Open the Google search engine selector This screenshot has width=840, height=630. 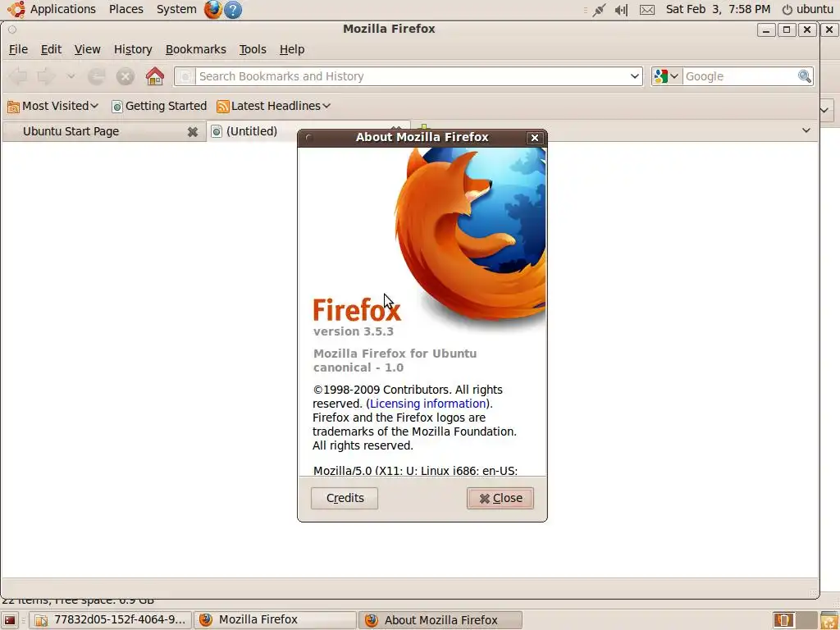666,76
